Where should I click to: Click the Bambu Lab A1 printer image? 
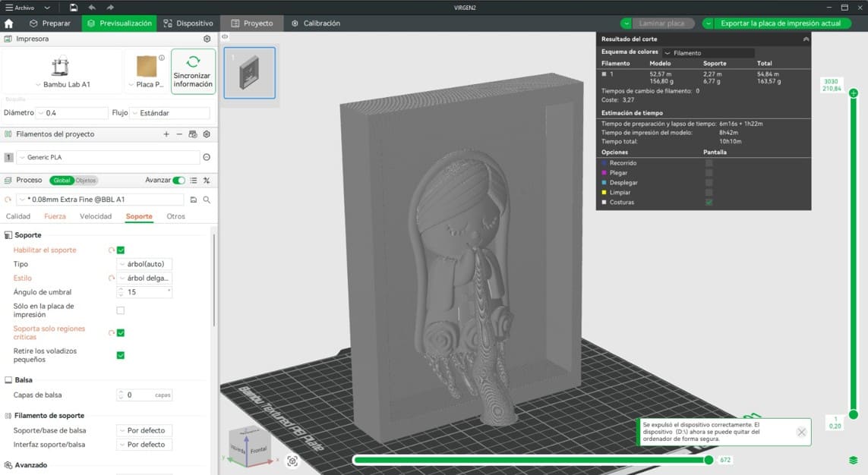point(60,66)
